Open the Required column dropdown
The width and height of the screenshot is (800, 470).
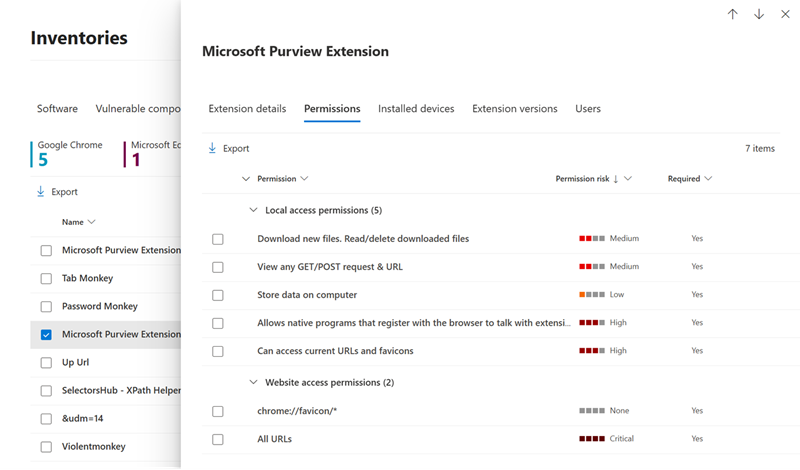708,179
